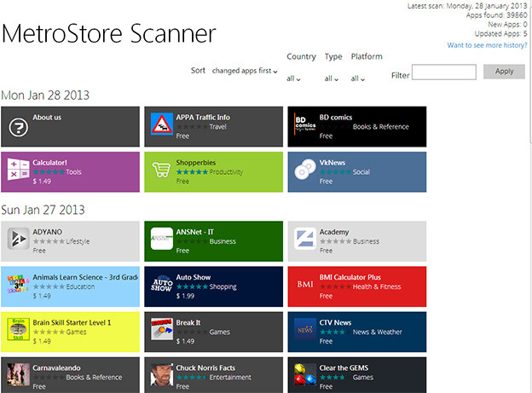Click the Carnavaleando app icon
Image resolution: width=532 pixels, height=393 pixels.
pos(18,374)
